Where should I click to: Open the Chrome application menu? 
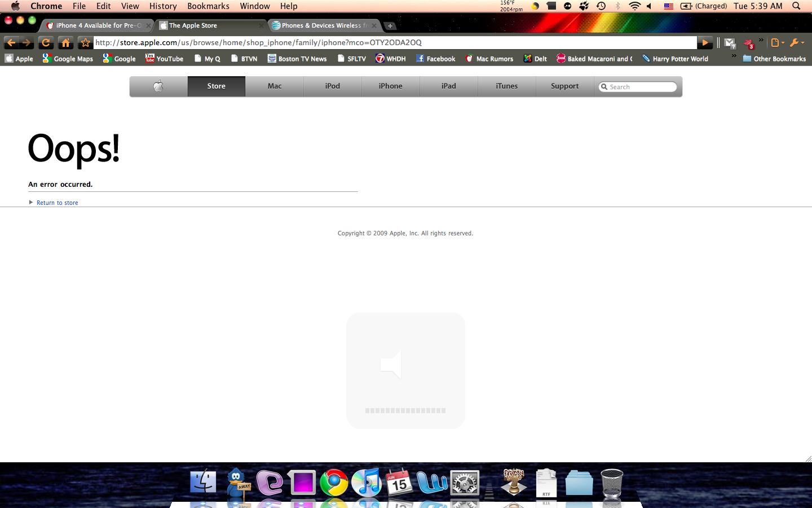coord(46,6)
